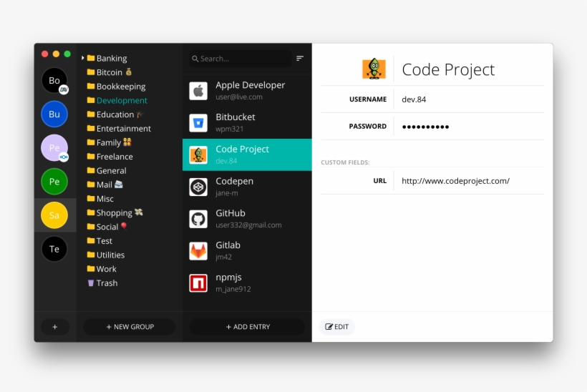The width and height of the screenshot is (587, 392).
Task: Click jm42 under Gitlab
Action: click(x=223, y=257)
